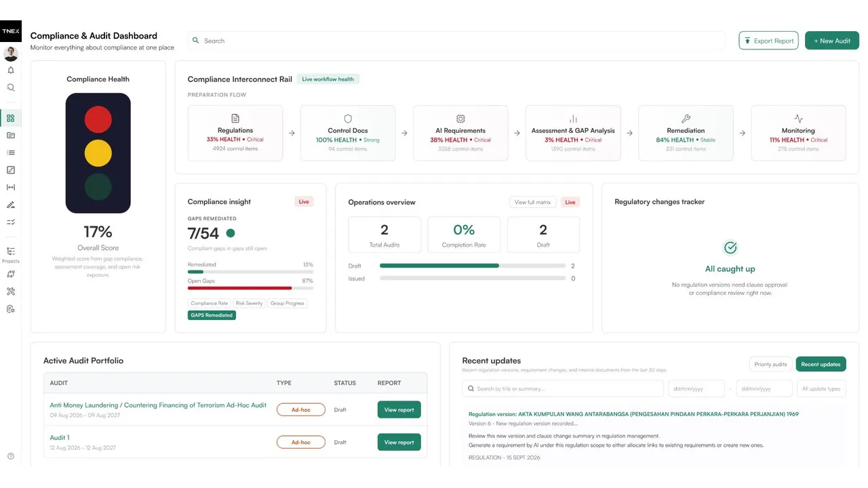Click the TNEX logo
This screenshot has width=868, height=488.
[10, 31]
